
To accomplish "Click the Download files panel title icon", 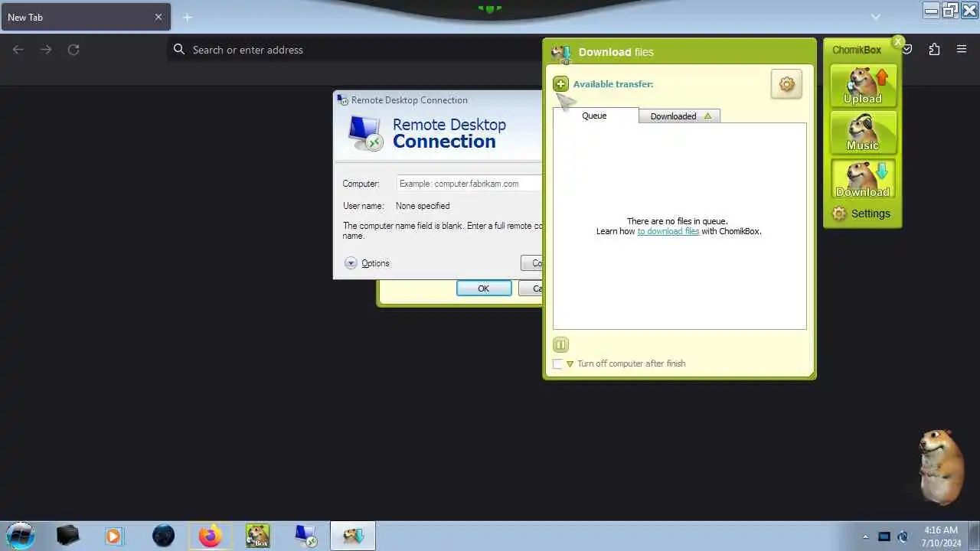I will [x=561, y=54].
